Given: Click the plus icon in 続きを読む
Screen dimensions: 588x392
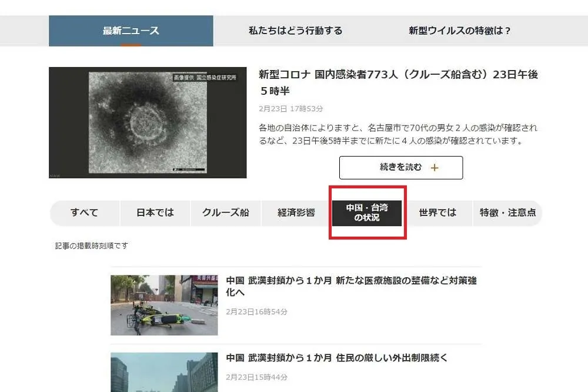Looking at the screenshot, I should click(435, 168).
